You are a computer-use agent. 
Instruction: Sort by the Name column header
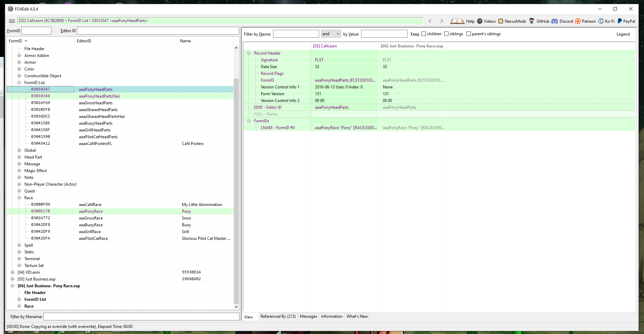click(x=205, y=41)
